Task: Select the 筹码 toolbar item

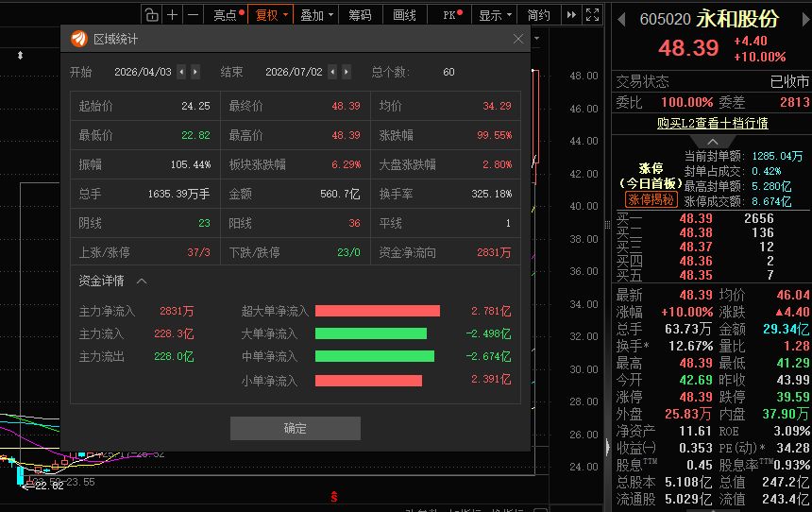Action: (360, 15)
